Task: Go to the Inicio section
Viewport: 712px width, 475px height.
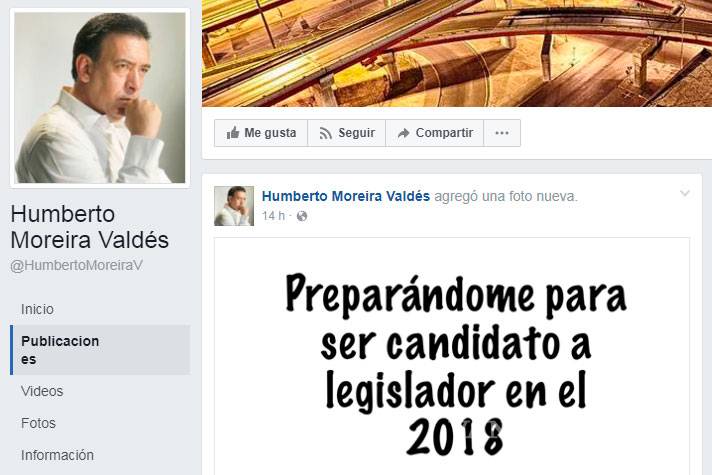Action: pyautogui.click(x=37, y=309)
